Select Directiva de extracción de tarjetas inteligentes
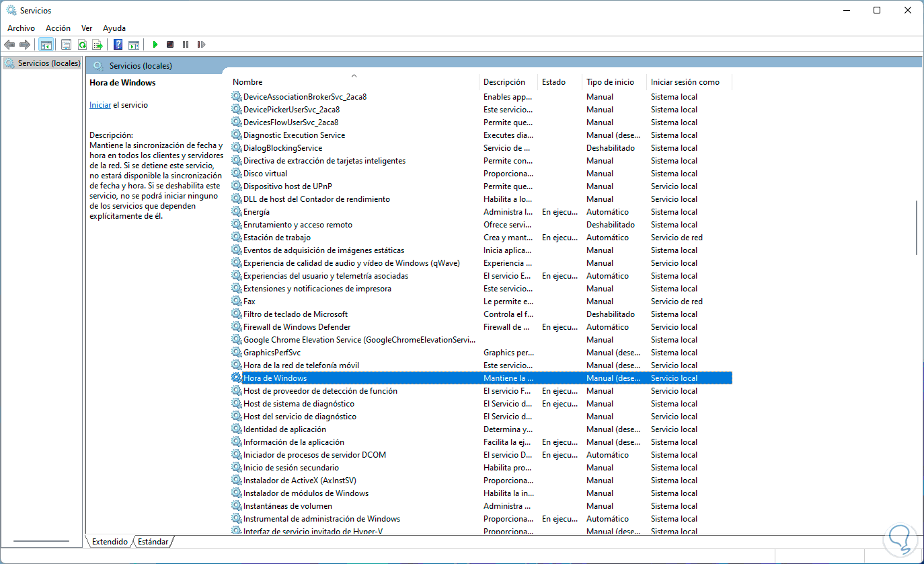Viewport: 924px width, 564px height. pos(481,161)
